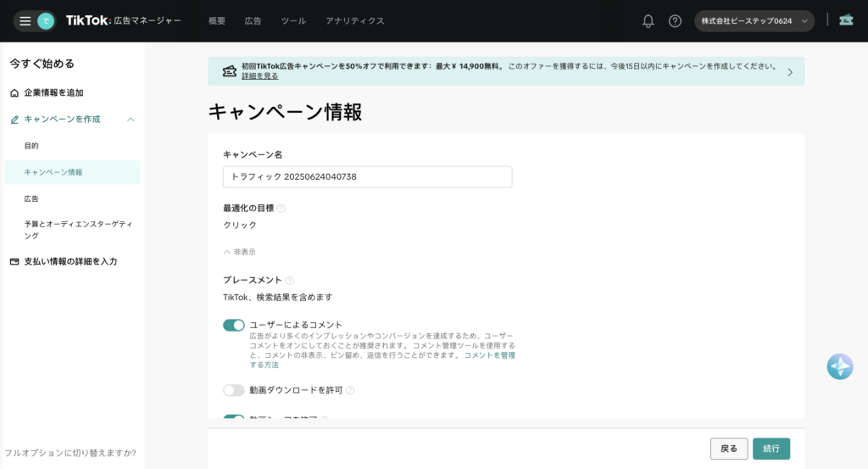Click the home icon beside 企業情報を追加
868x469 pixels.
tap(14, 93)
